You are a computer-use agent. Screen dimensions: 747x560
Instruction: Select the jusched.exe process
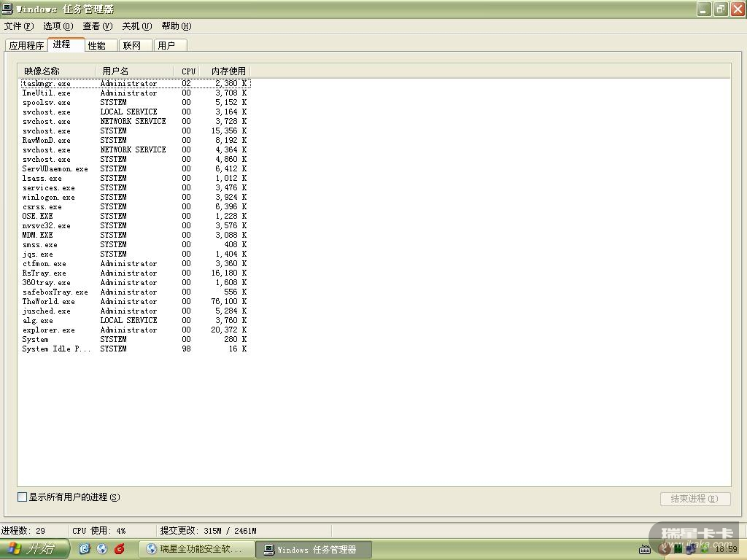[x=136, y=311]
